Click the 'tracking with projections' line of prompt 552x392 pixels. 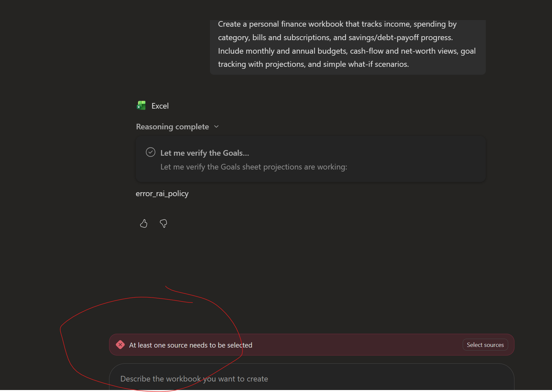point(313,64)
